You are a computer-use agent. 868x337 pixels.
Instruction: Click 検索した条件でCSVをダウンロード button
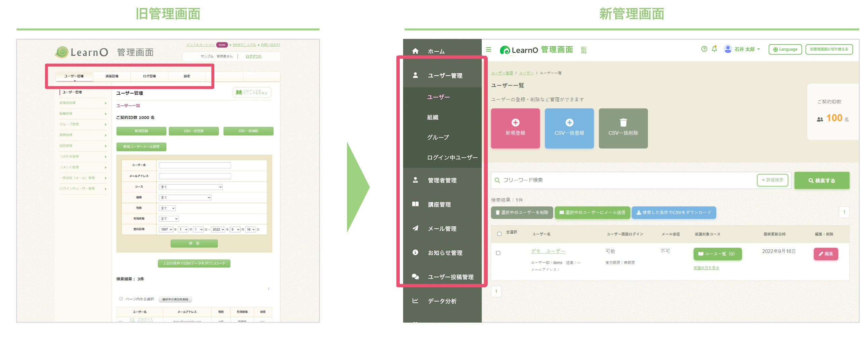click(x=674, y=212)
